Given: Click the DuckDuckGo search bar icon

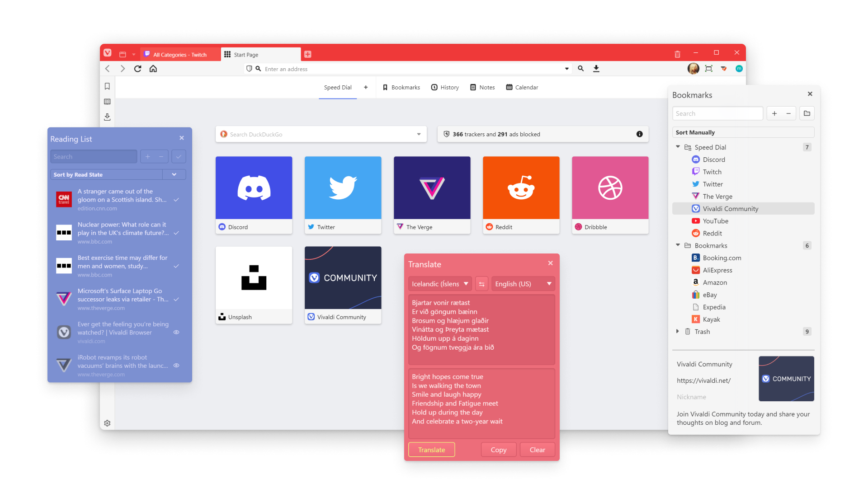Looking at the screenshot, I should (225, 133).
